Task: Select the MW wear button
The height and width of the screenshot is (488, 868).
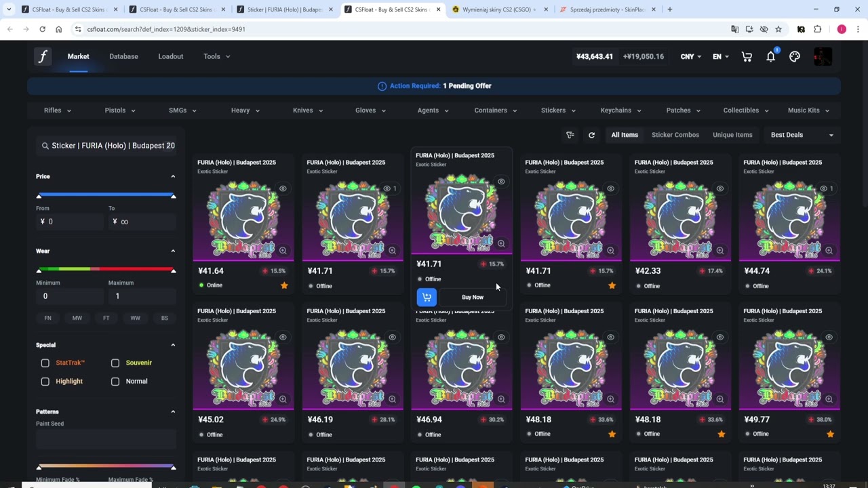Action: tap(77, 318)
